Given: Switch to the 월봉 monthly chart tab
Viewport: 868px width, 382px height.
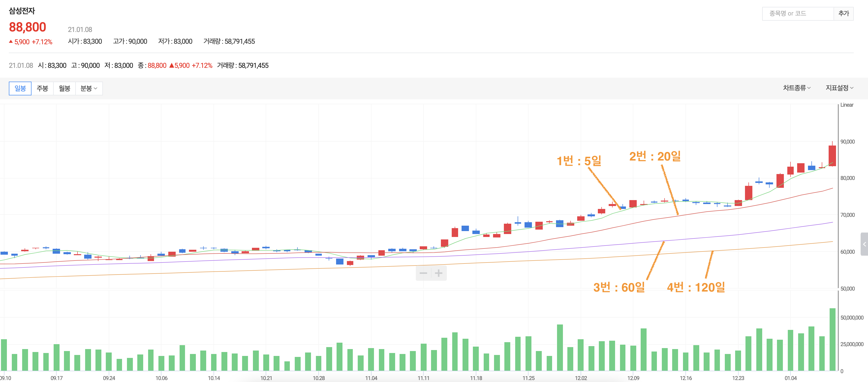Looking at the screenshot, I should coord(64,88).
